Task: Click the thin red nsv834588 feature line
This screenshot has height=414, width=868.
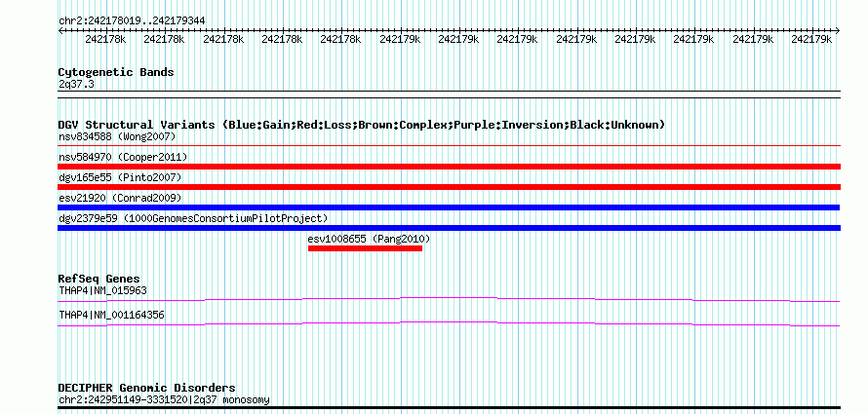Action: [x=449, y=146]
